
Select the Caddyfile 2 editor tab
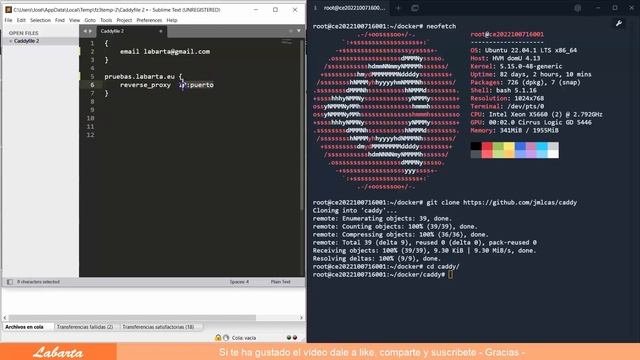coord(130,31)
